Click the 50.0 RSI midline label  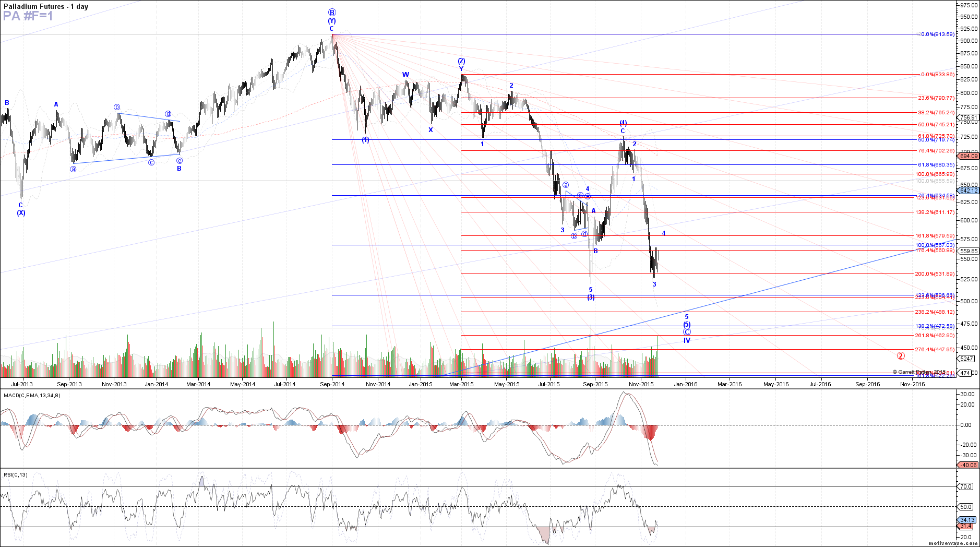[x=966, y=507]
